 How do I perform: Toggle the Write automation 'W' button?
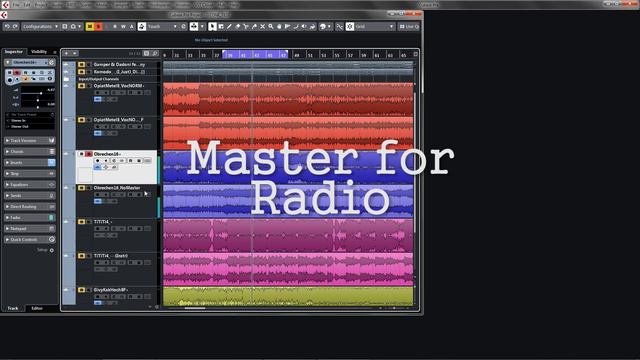tap(123, 27)
